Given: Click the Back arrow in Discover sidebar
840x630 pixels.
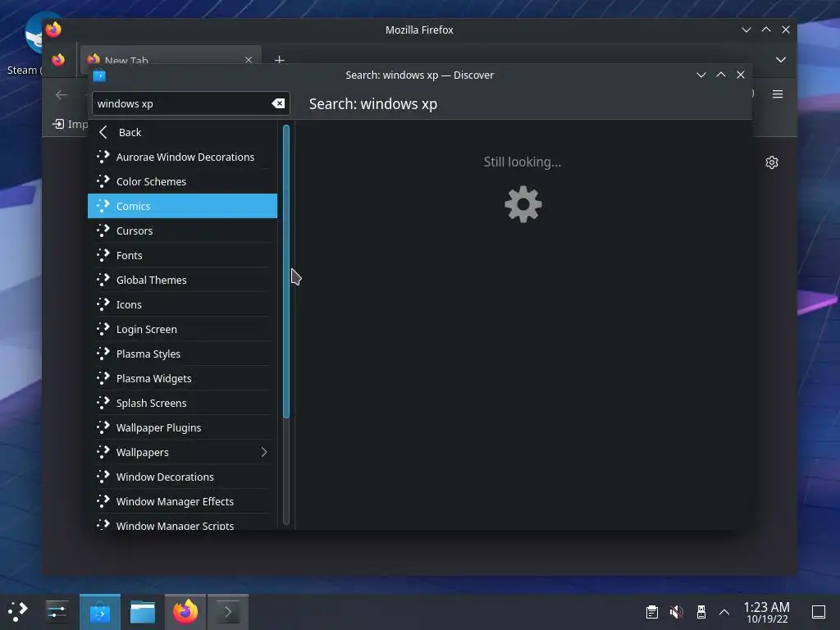Looking at the screenshot, I should pyautogui.click(x=103, y=132).
